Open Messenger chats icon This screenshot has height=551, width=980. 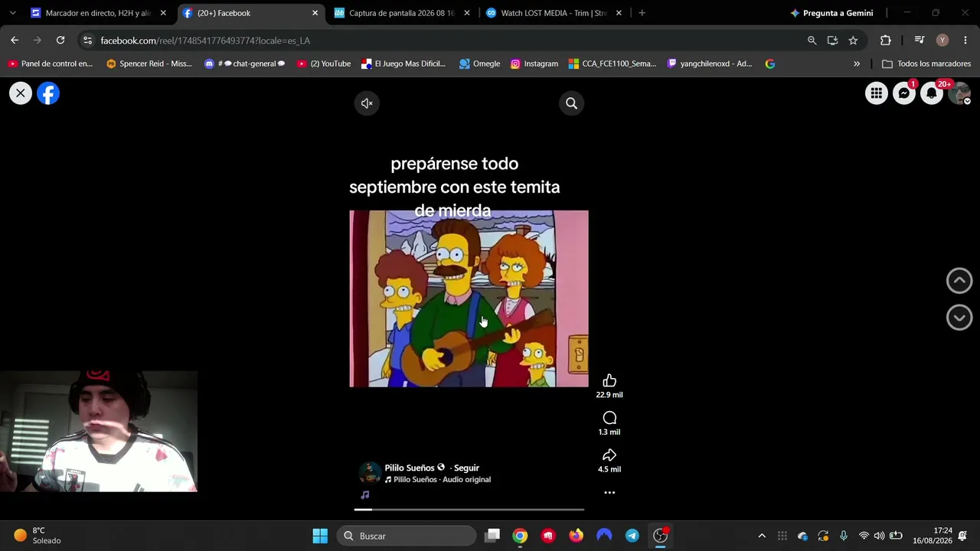[x=904, y=93]
